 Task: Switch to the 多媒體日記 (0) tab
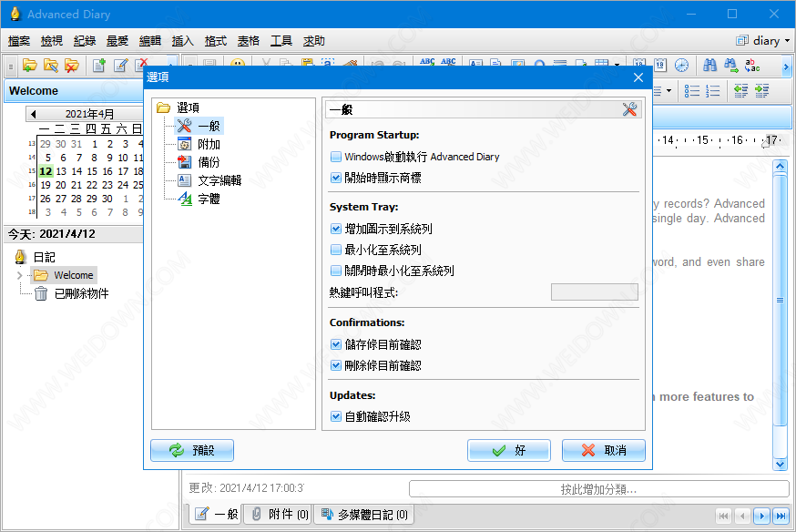click(x=364, y=514)
